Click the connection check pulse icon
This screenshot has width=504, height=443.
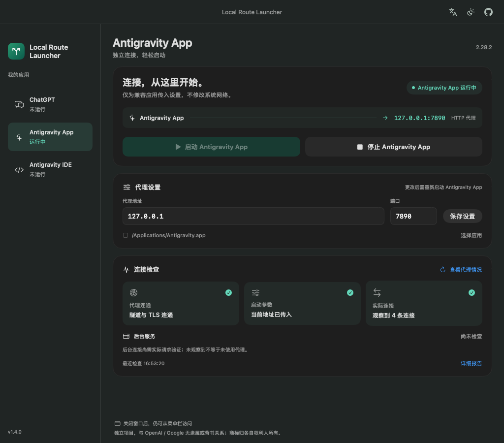(x=126, y=270)
